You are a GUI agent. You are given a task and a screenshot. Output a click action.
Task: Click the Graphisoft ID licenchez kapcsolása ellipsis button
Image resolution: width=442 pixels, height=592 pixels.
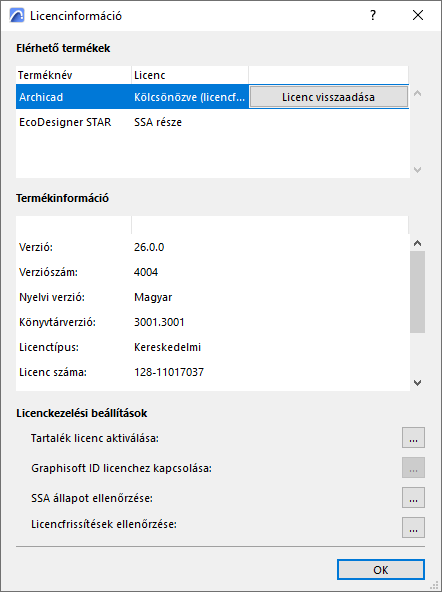(413, 467)
